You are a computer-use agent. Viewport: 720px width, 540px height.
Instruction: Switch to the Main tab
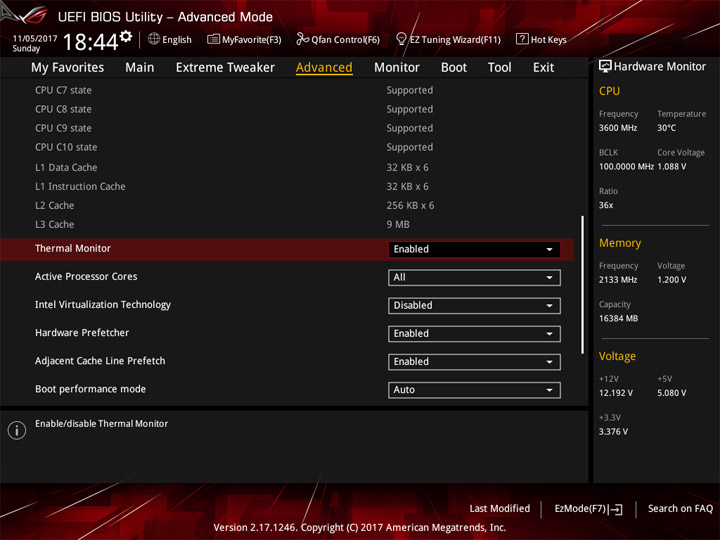[x=140, y=68]
